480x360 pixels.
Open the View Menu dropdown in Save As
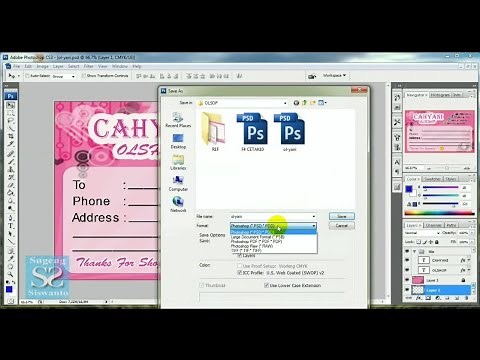click(x=323, y=103)
